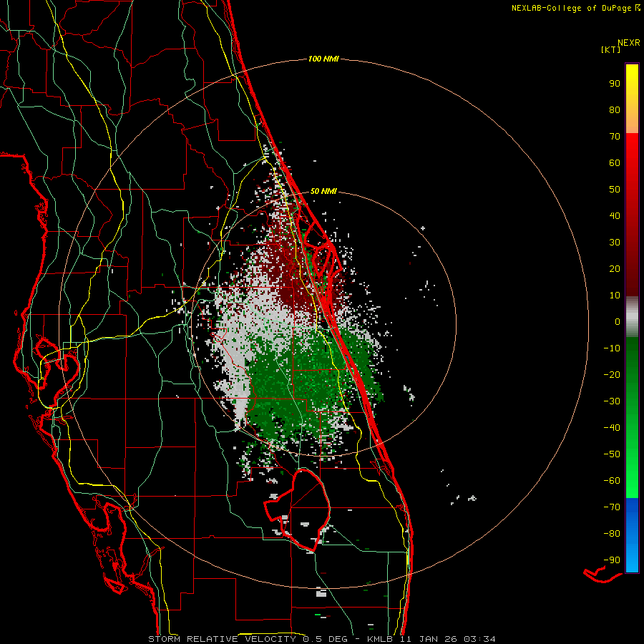This screenshot has height=644, width=644.
Task: Click the 100 NMI range ring label
Action: 323,59
